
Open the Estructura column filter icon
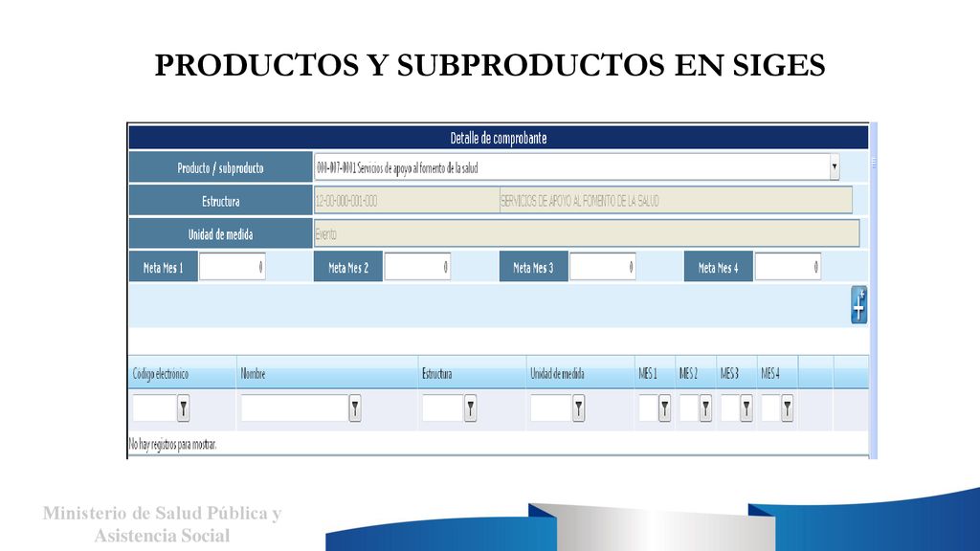coord(471,408)
